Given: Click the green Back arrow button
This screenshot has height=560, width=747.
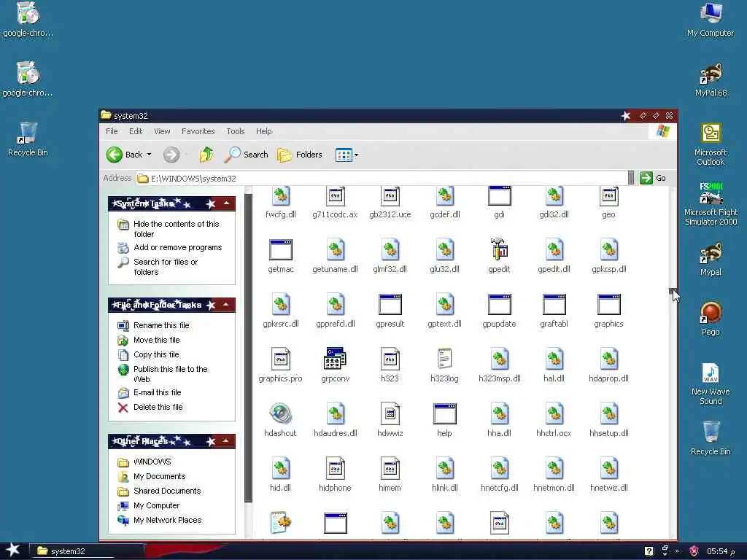Looking at the screenshot, I should [115, 155].
